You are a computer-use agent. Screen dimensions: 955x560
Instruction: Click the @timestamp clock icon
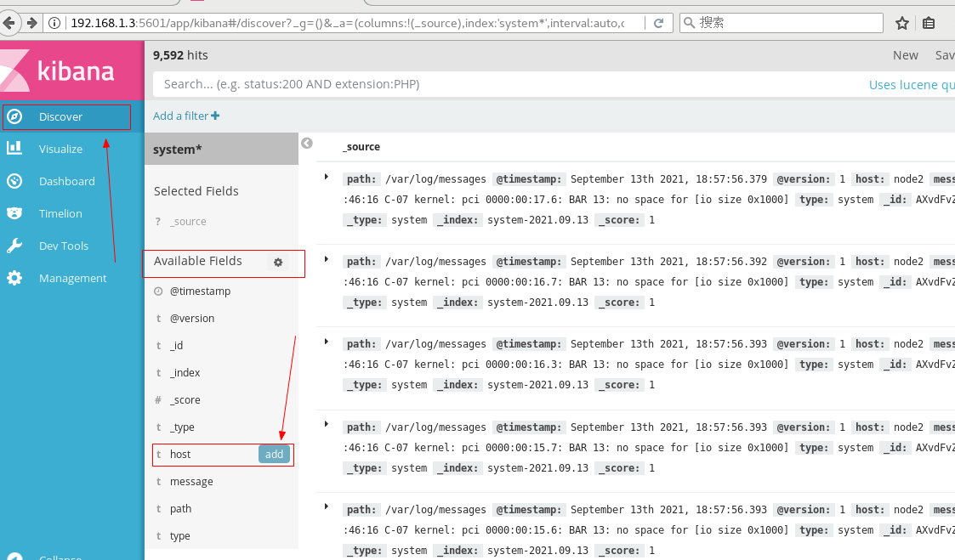(x=158, y=291)
